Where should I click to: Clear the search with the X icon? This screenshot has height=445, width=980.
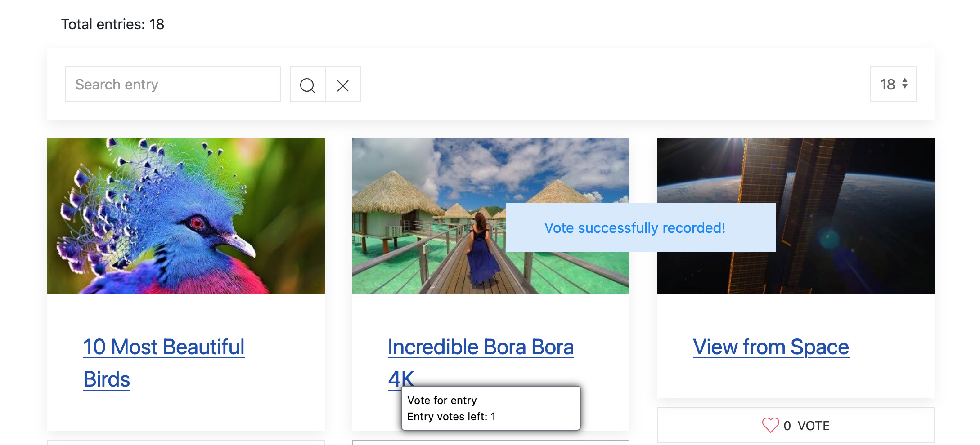[343, 85]
